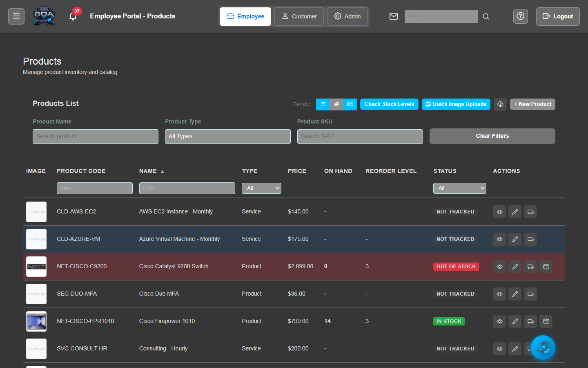Edit Cisco Catalyst 9200 with the pencil icon
The width and height of the screenshot is (588, 368).
pyautogui.click(x=514, y=266)
